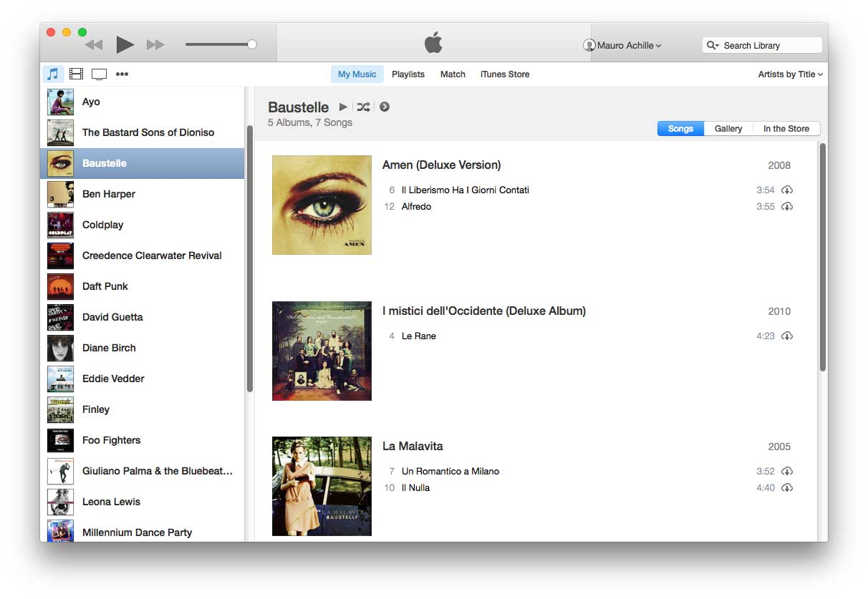Viewport: 868px width, 599px height.
Task: Switch to the Playlists tab
Action: [408, 74]
